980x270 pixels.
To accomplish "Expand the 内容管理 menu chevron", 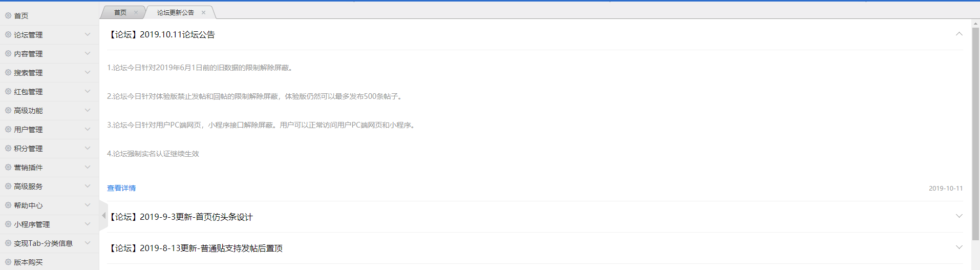I will (88, 54).
